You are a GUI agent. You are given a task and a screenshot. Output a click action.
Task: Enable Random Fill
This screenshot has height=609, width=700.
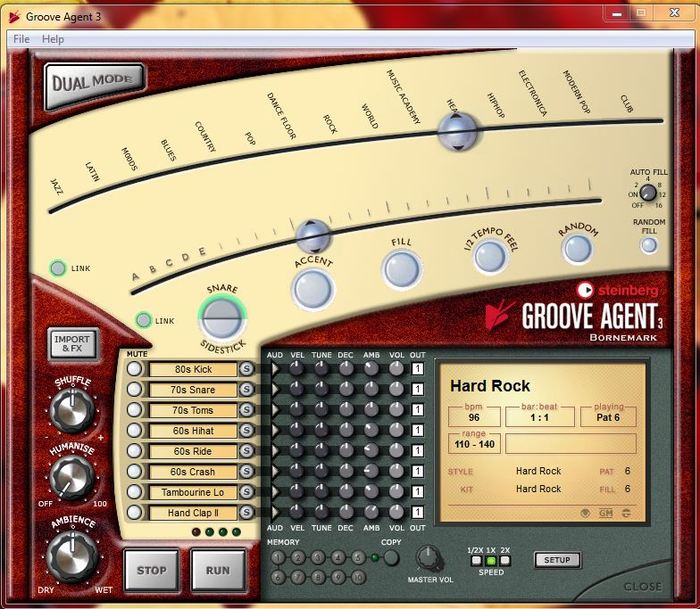pyautogui.click(x=649, y=245)
